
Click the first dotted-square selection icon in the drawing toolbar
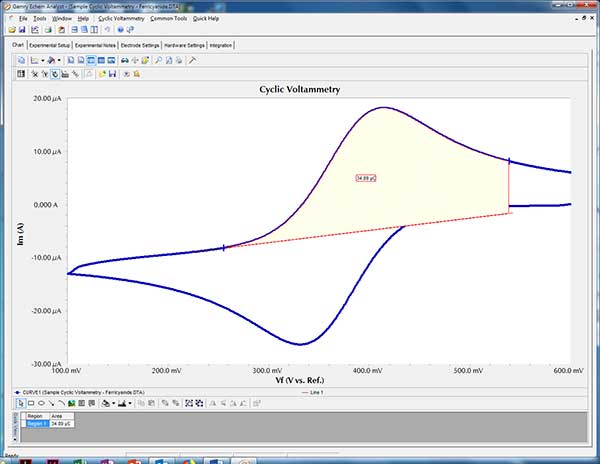pyautogui.click(x=189, y=403)
